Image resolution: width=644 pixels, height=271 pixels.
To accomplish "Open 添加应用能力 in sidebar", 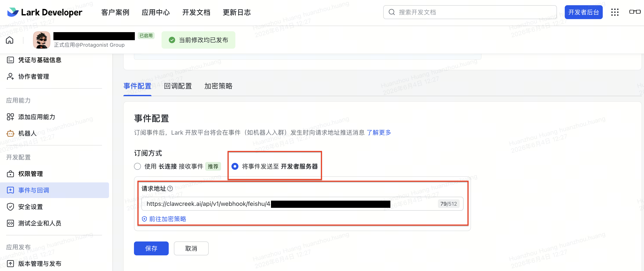I will [36, 117].
